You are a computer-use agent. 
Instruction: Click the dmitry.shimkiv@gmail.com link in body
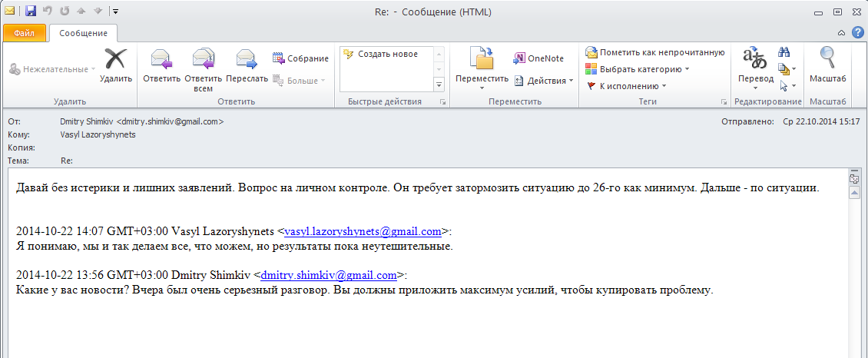pos(329,275)
